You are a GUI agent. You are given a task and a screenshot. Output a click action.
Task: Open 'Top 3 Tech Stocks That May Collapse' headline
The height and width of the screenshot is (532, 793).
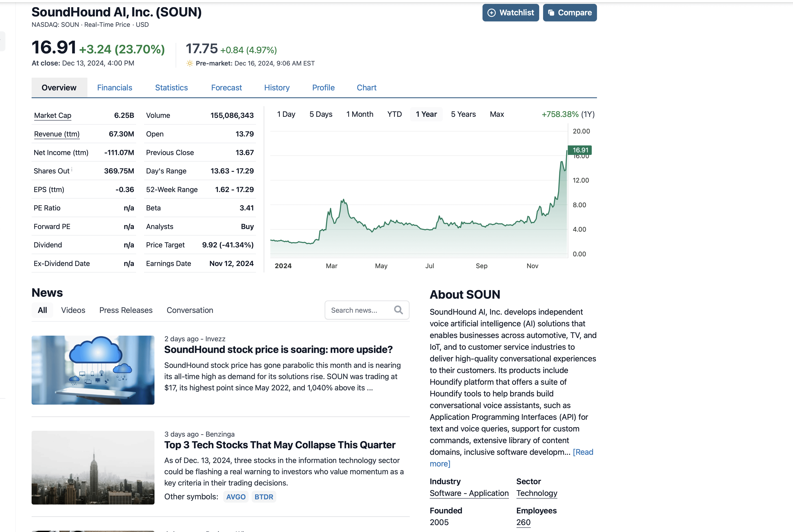(280, 445)
